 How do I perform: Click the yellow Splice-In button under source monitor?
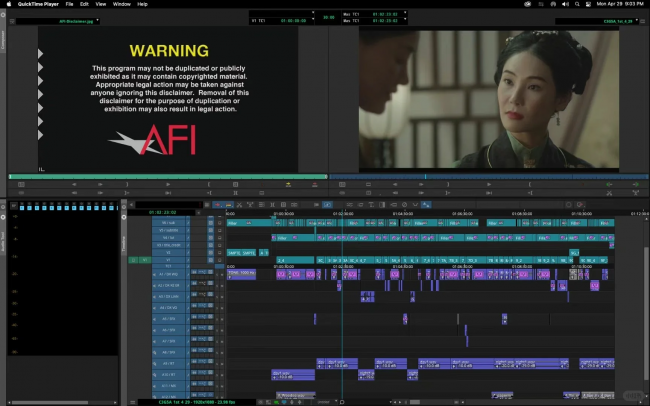pyautogui.click(x=288, y=185)
